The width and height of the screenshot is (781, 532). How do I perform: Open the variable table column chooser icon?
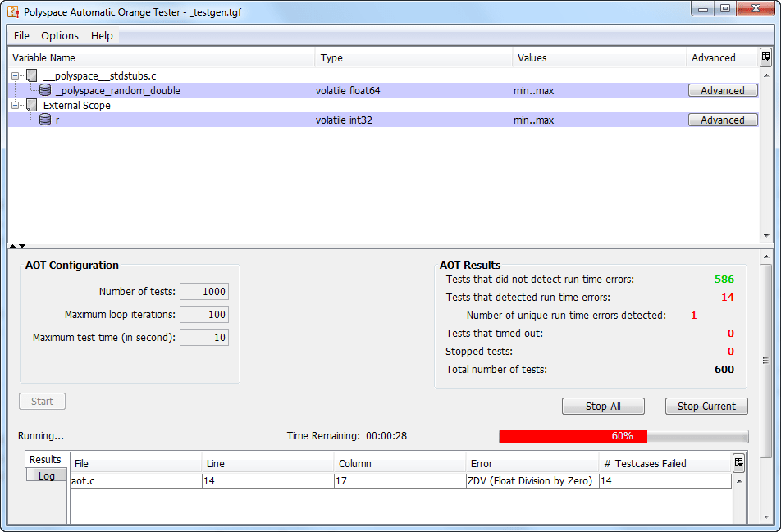coord(766,57)
